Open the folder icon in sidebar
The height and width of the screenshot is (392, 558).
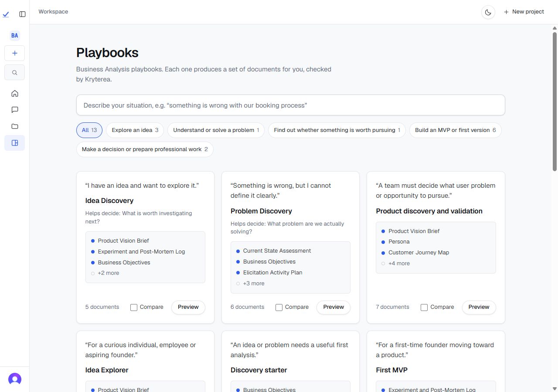15,126
